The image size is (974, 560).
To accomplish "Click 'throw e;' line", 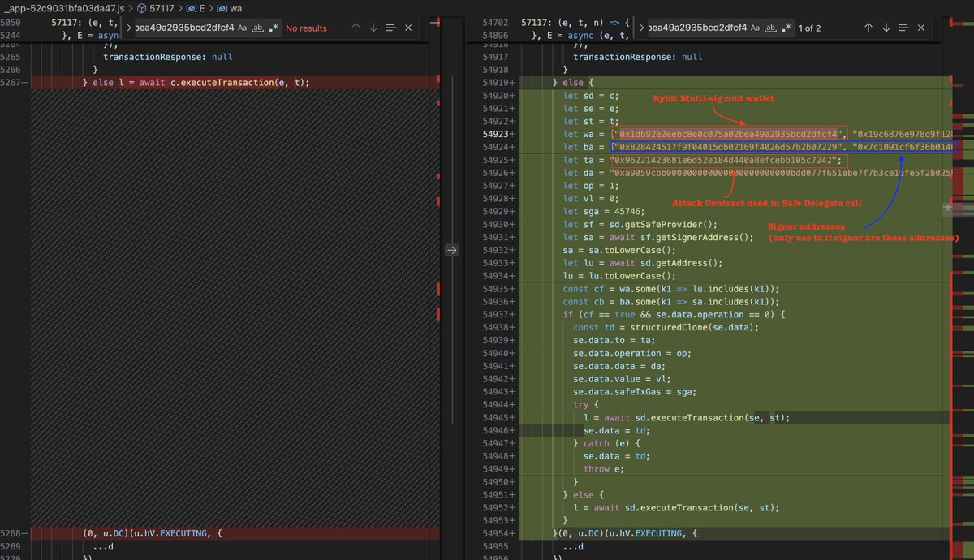I will click(604, 468).
